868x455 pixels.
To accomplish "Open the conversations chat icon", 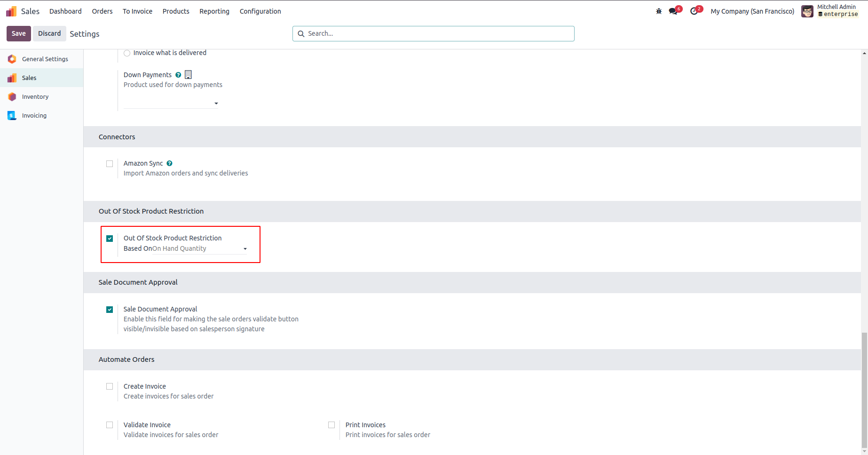I will [x=673, y=11].
